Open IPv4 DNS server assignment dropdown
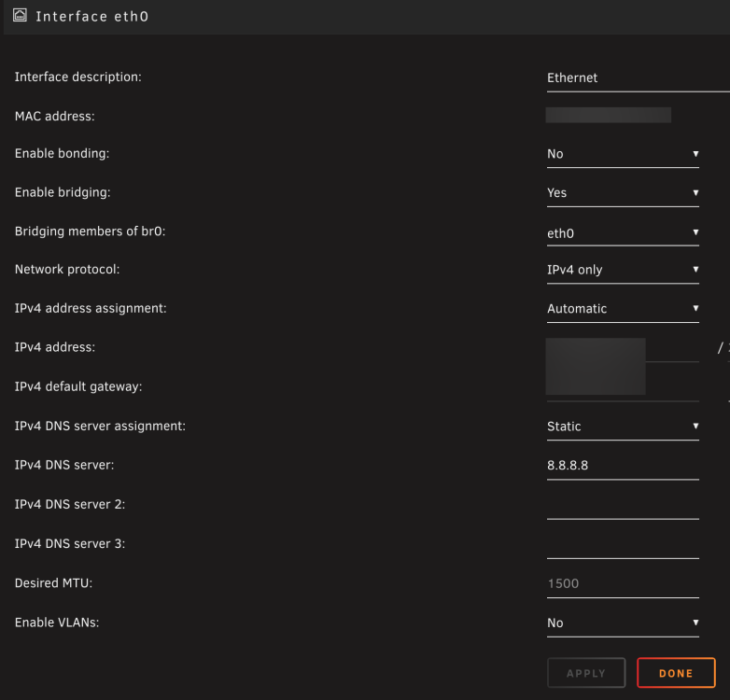 coord(623,427)
